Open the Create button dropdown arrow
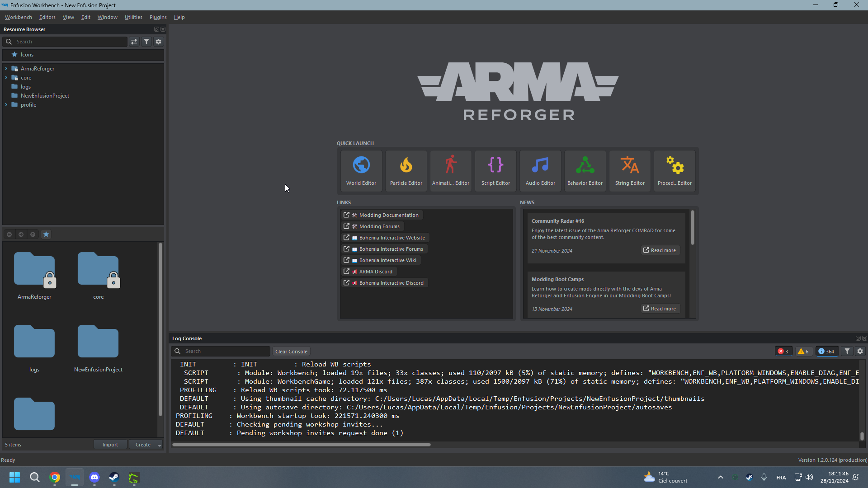868x488 pixels. (160, 445)
